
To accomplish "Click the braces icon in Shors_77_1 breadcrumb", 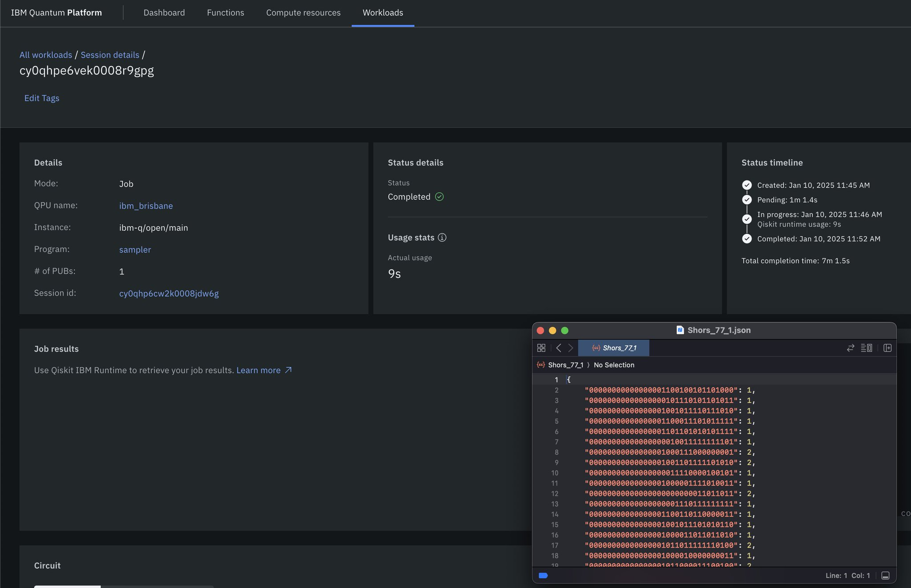I will pos(541,365).
